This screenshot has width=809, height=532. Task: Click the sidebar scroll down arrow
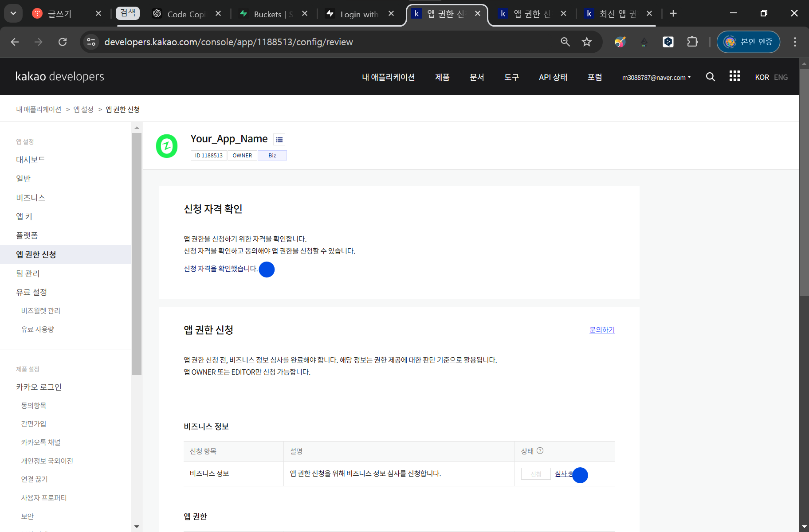point(137,527)
